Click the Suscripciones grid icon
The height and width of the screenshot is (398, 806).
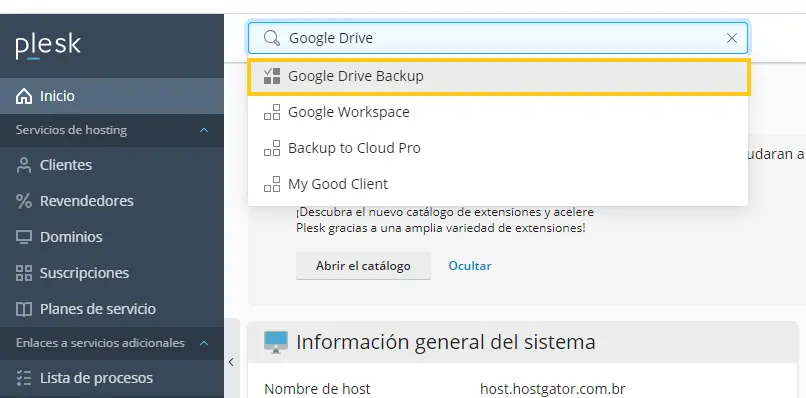24,273
